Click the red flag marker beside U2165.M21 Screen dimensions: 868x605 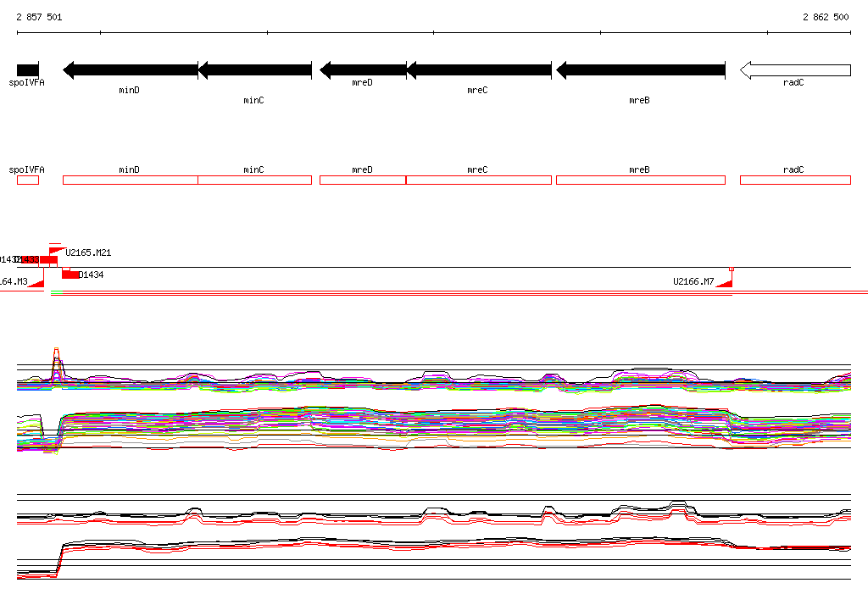(57, 251)
